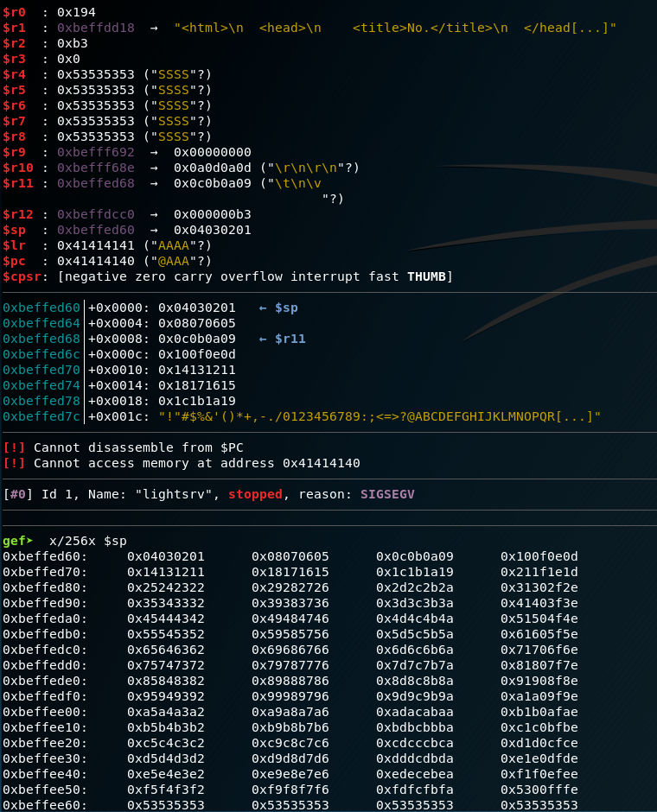Select the 0x0a0d0a0d value on the $r10 row
Image resolution: width=657 pixels, height=812 pixels.
click(213, 168)
